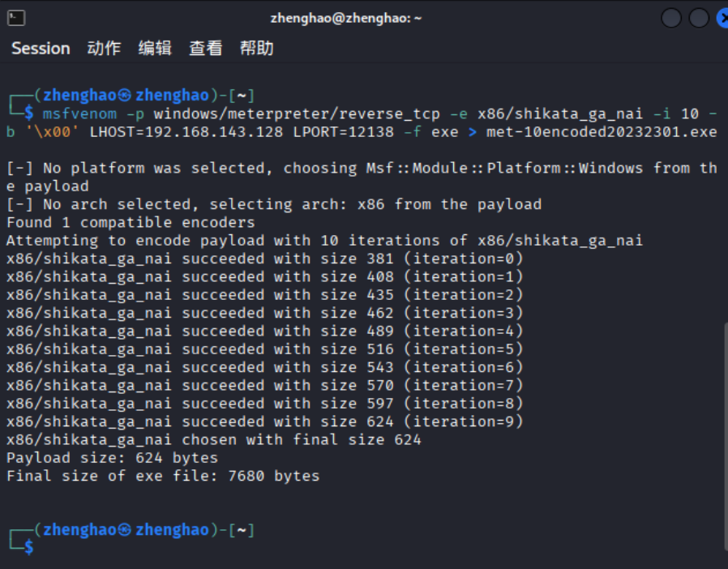The height and width of the screenshot is (569, 728).
Task: Click the 'size 435 (iteration=2)' line
Action: point(264,295)
